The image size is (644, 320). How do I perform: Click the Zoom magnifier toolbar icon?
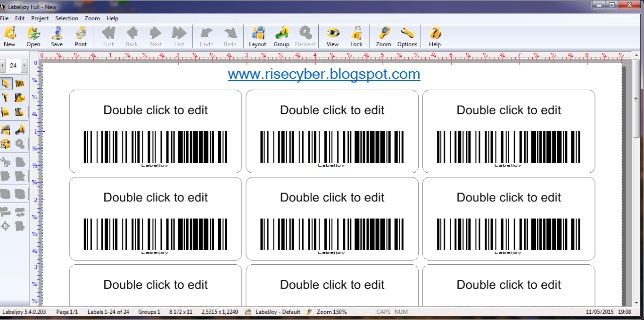click(384, 37)
